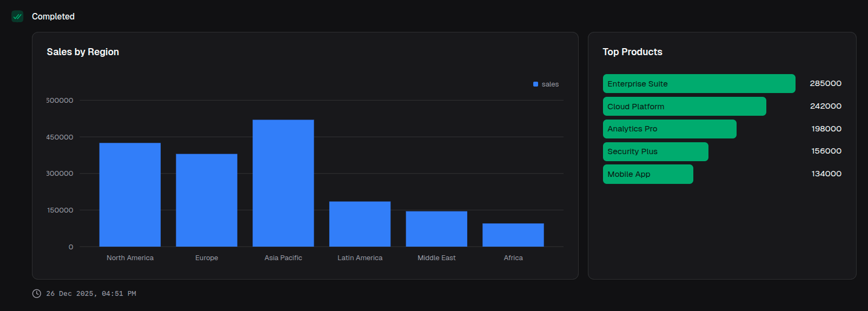Screen dimensions: 868x311
Task: Select the Latin America bar
Action: pyautogui.click(x=360, y=224)
